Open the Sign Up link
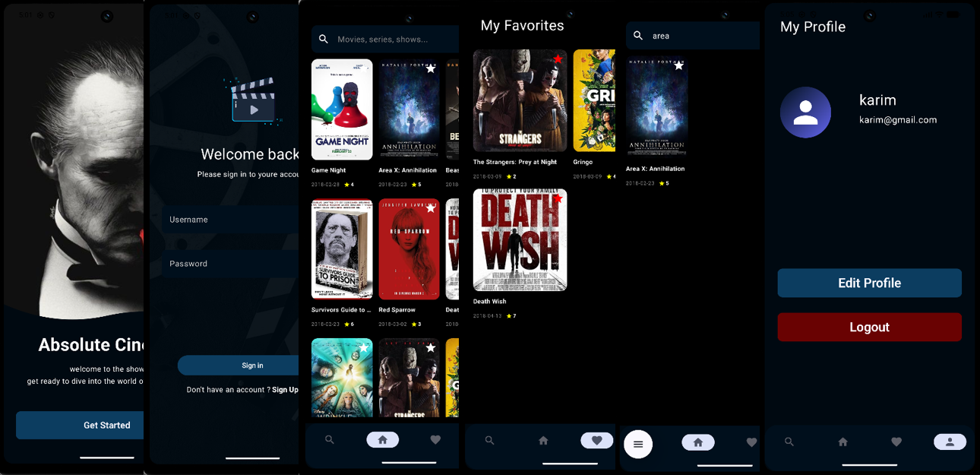980x475 pixels. point(285,390)
